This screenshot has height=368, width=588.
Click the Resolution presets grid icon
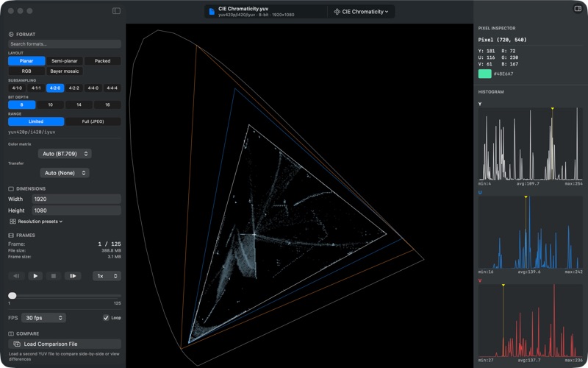12,222
